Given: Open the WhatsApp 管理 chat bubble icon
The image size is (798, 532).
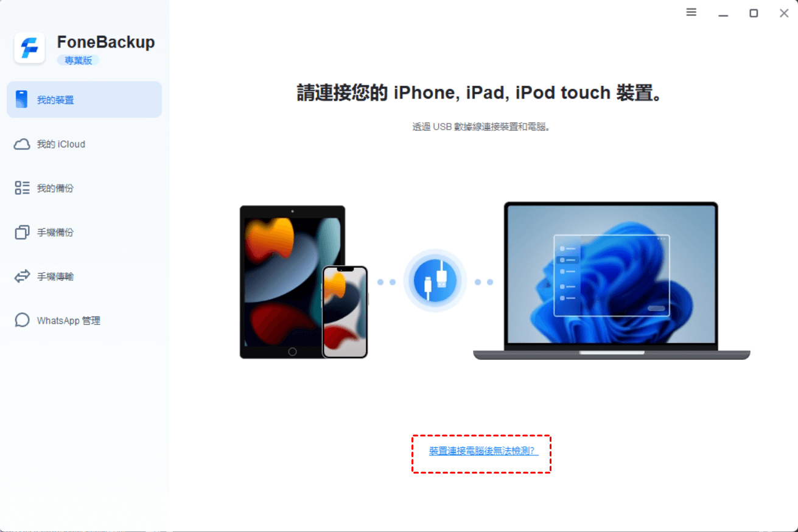Looking at the screenshot, I should 22,320.
